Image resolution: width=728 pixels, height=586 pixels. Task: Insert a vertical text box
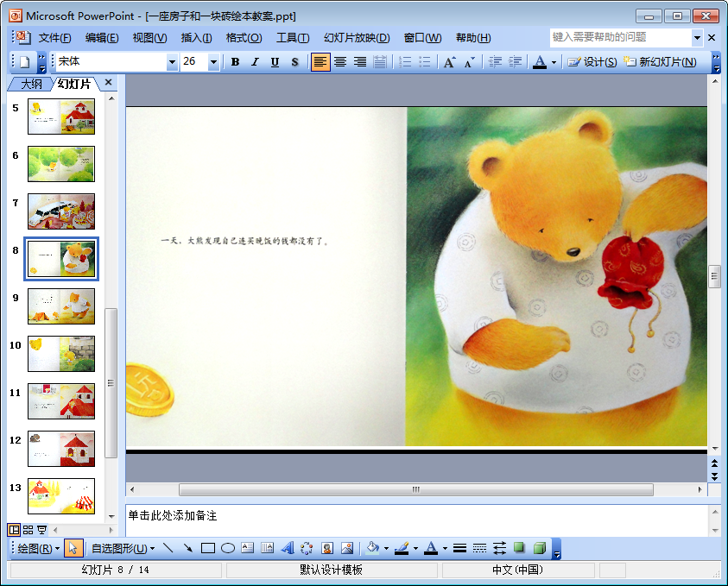coord(268,548)
